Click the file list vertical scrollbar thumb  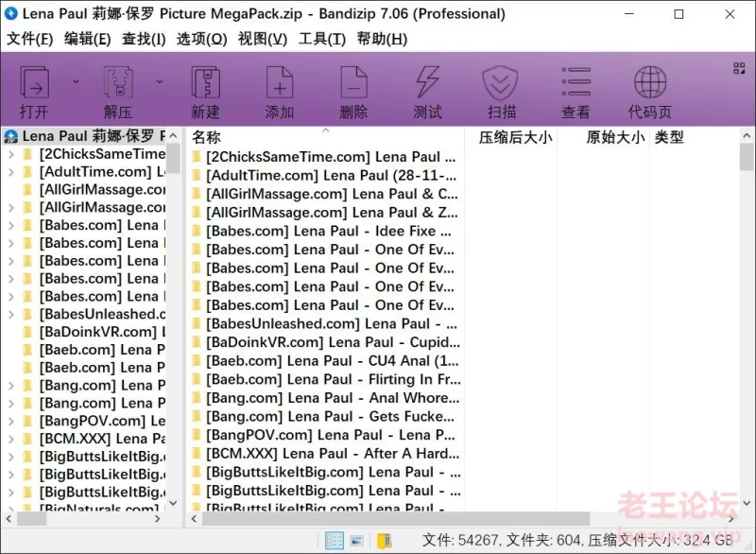tap(747, 158)
